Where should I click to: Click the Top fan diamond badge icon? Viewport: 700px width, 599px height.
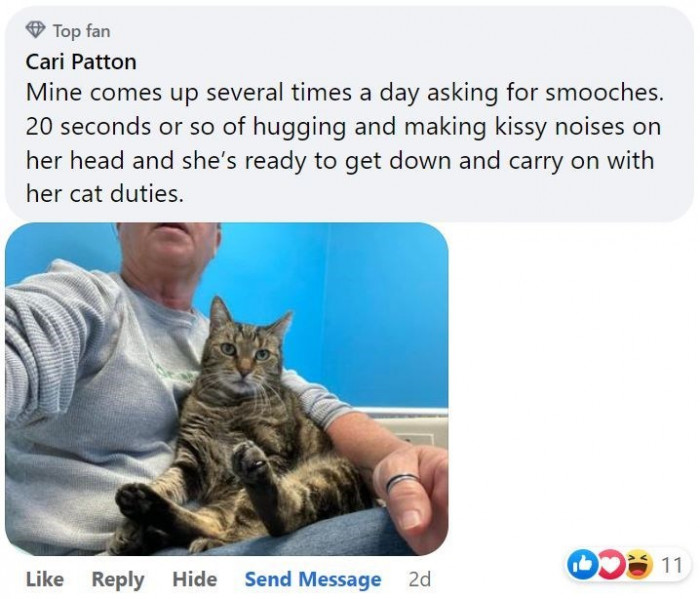(x=35, y=30)
